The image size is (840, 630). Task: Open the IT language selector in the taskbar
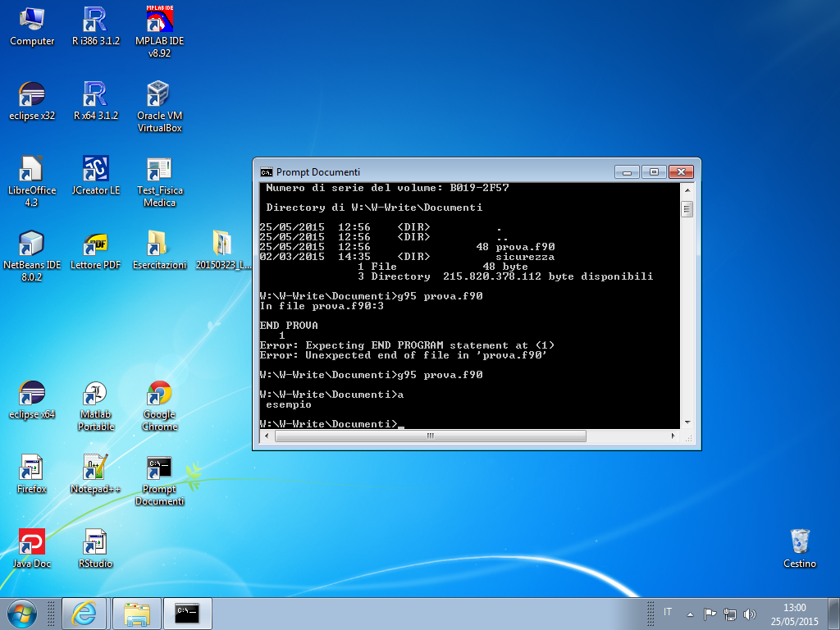point(668,613)
